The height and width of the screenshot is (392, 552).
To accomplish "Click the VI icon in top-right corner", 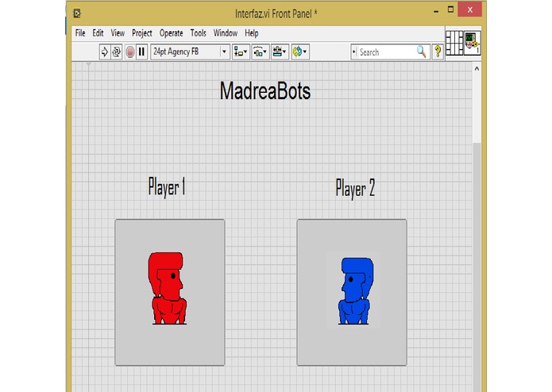I will click(x=473, y=43).
